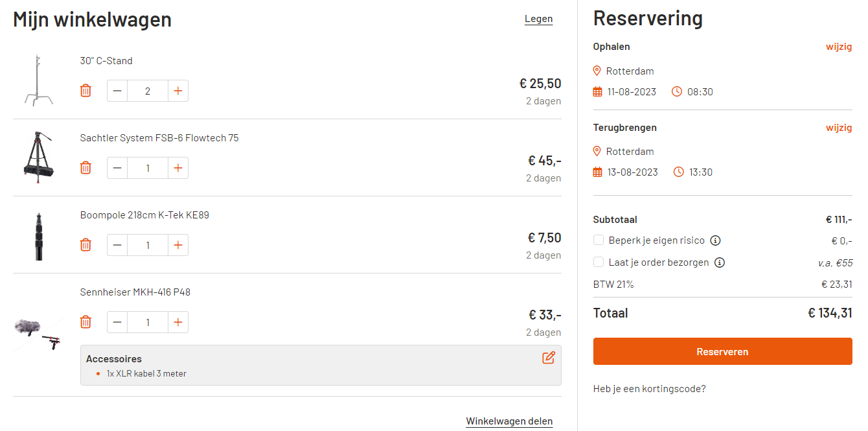The height and width of the screenshot is (431, 868).
Task: Click the pickup date calendar icon
Action: tap(598, 92)
